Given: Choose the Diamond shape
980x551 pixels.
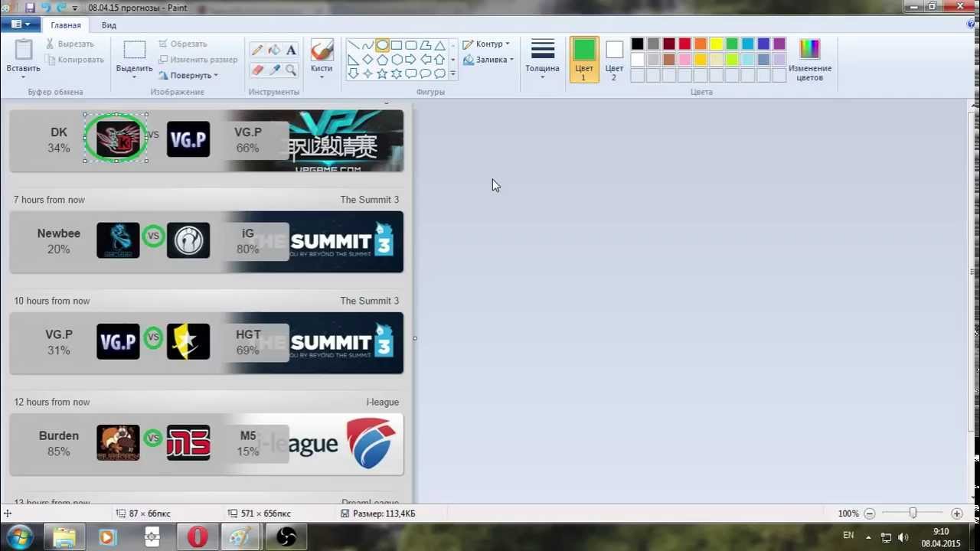Looking at the screenshot, I should click(367, 60).
